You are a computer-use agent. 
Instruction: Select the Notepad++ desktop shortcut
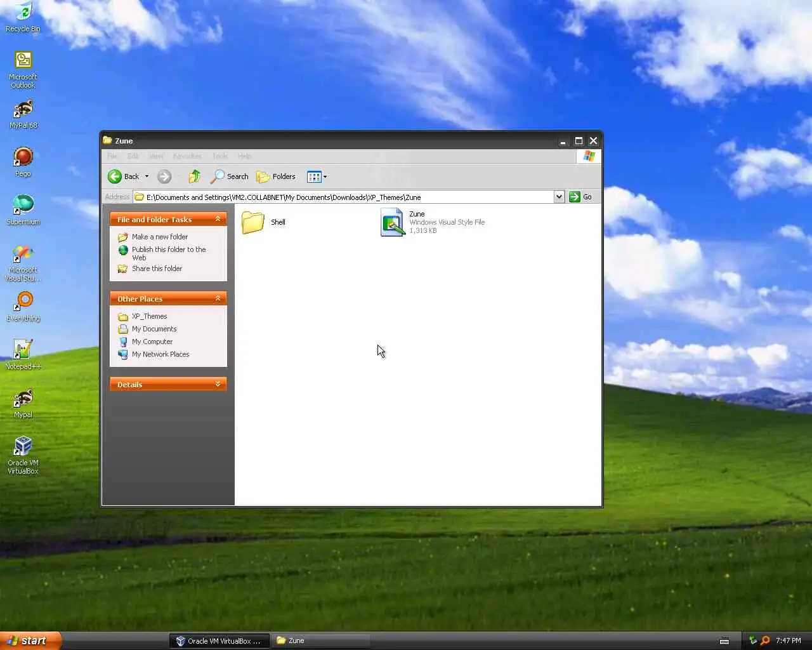[x=23, y=355]
